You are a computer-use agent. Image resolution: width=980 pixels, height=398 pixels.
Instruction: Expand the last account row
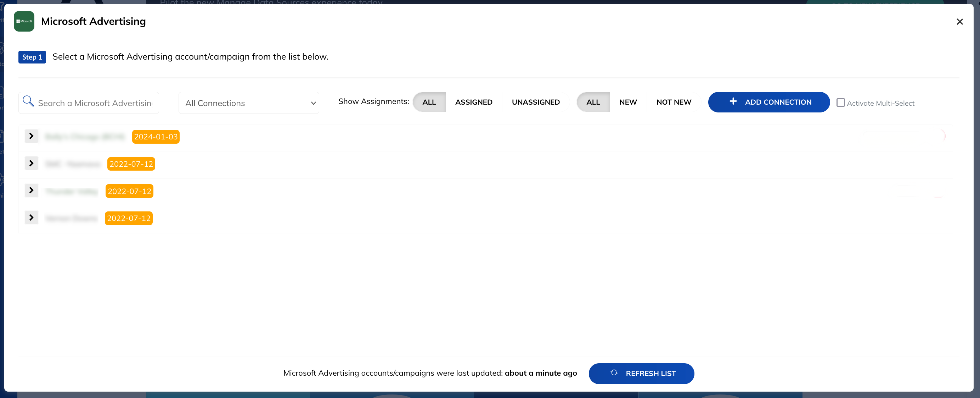(x=32, y=217)
